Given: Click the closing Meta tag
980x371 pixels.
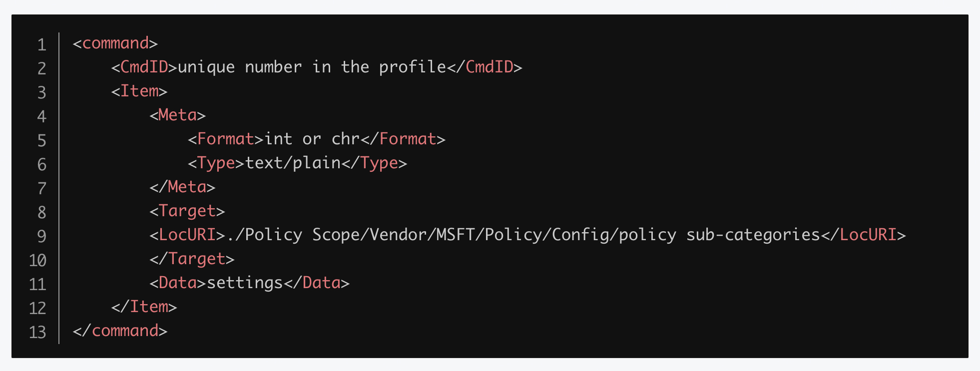Looking at the screenshot, I should (182, 187).
